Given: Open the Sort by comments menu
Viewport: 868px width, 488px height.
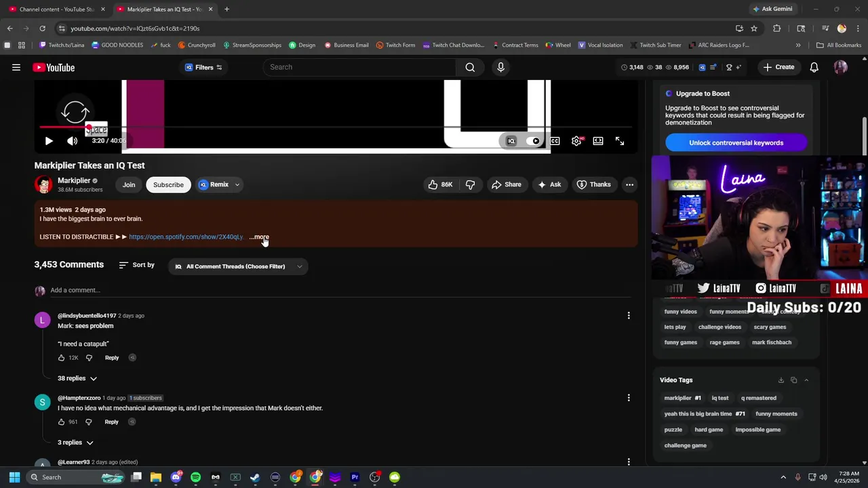Looking at the screenshot, I should click(136, 265).
